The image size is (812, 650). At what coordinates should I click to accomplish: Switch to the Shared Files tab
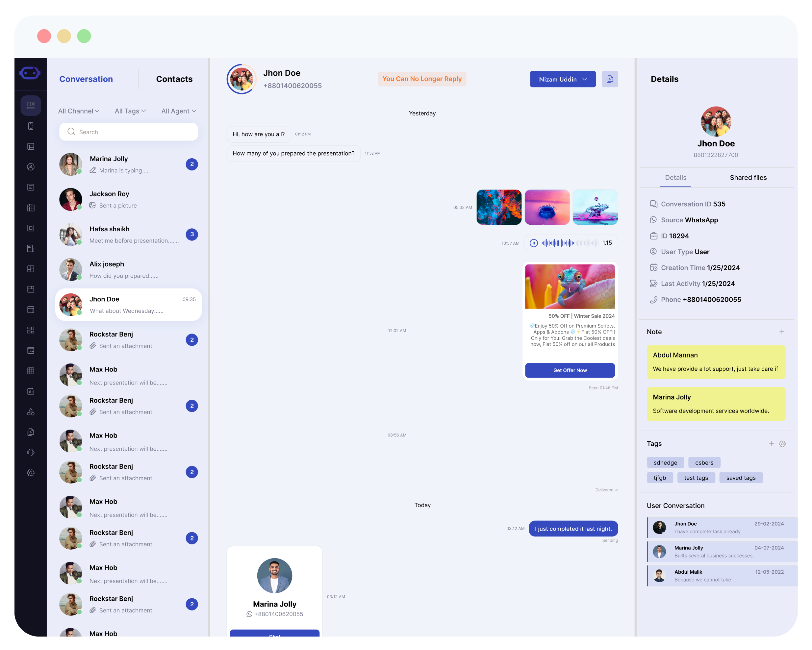click(x=748, y=177)
